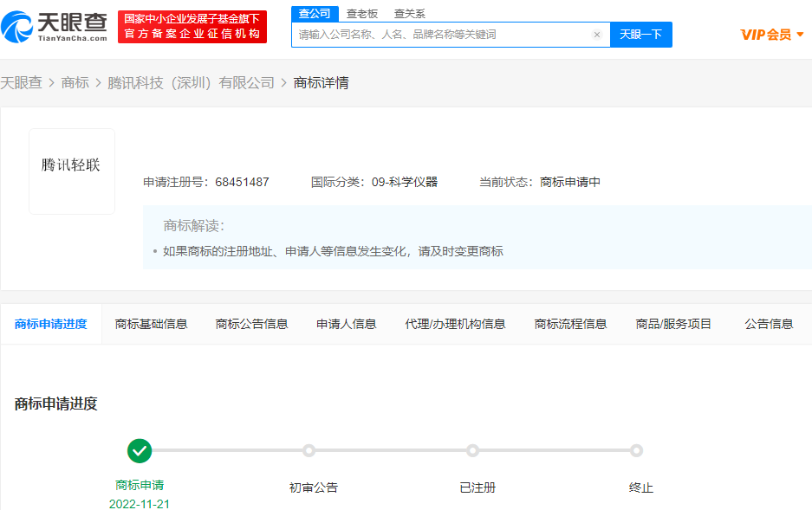Switch to the 商品/服务项目 tab
This screenshot has width=812, height=510.
[x=673, y=325]
